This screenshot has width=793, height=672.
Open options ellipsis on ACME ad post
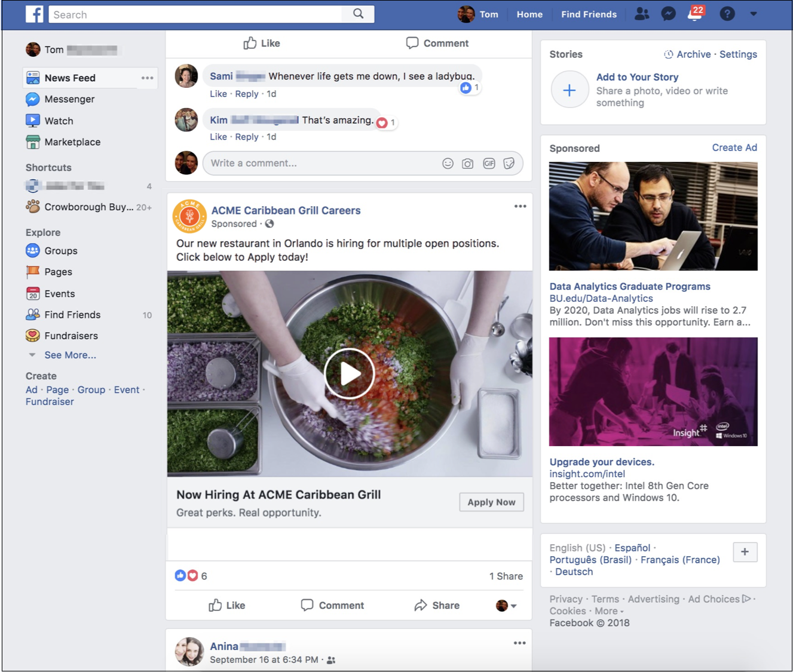coord(520,206)
